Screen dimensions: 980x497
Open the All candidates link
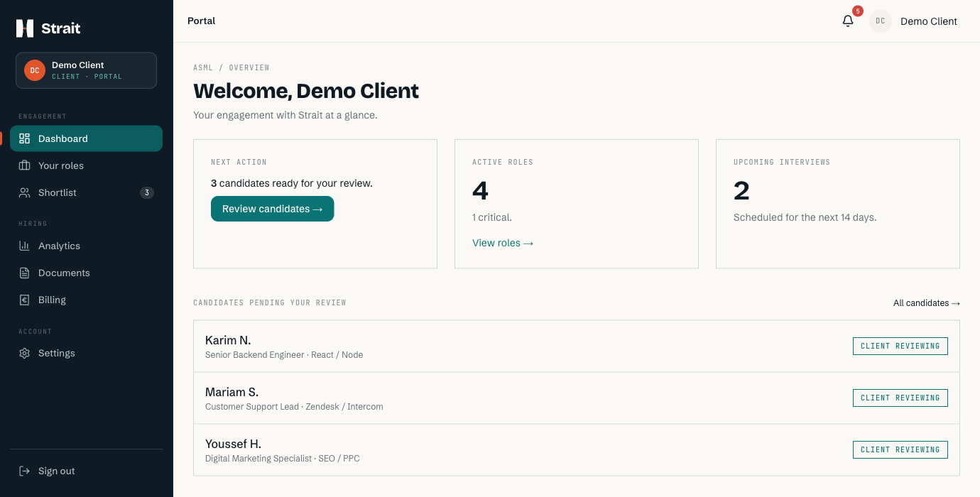point(927,303)
